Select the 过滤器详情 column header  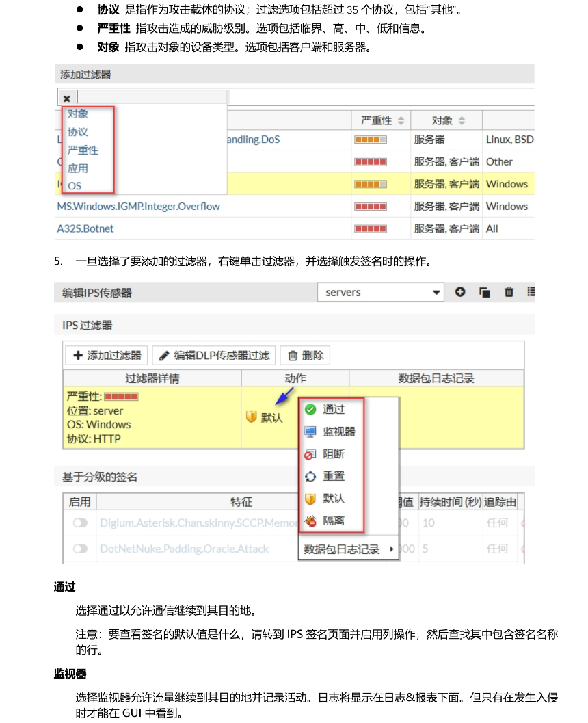(152, 378)
